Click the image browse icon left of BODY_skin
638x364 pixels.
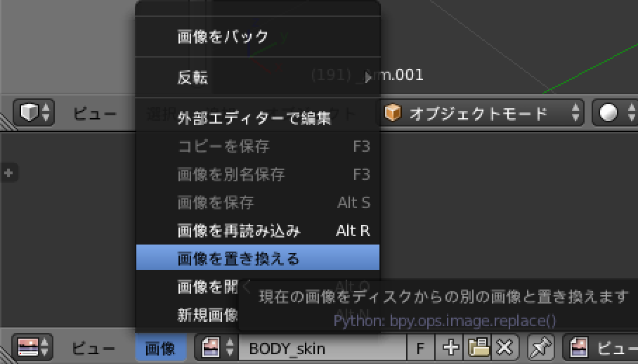pos(216,348)
